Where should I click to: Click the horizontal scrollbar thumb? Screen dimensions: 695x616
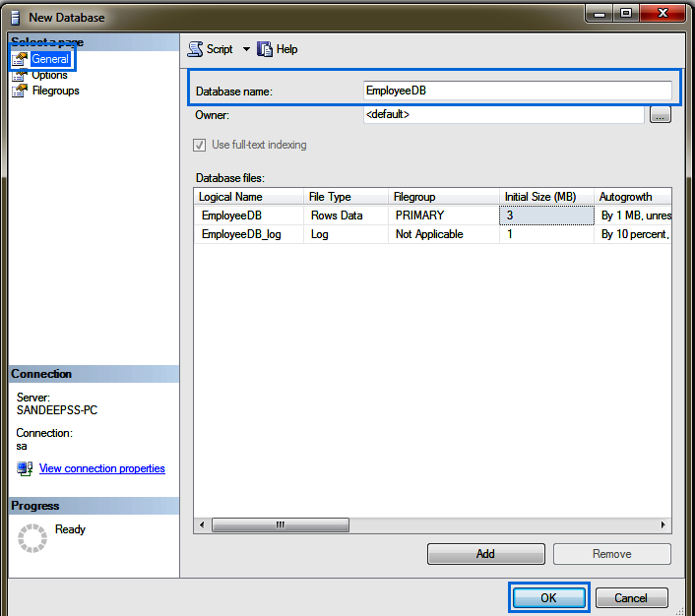tap(281, 525)
